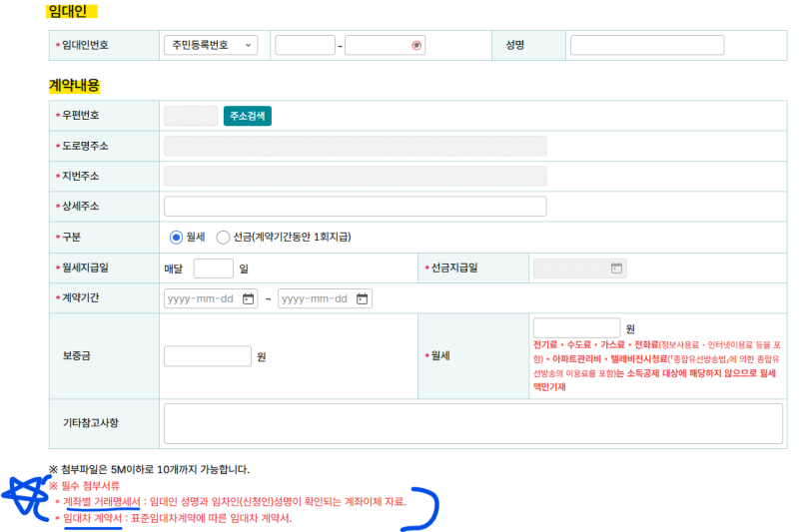Focus the 월세 rent amount field
Viewport: 799px width, 532px height.
click(576, 327)
